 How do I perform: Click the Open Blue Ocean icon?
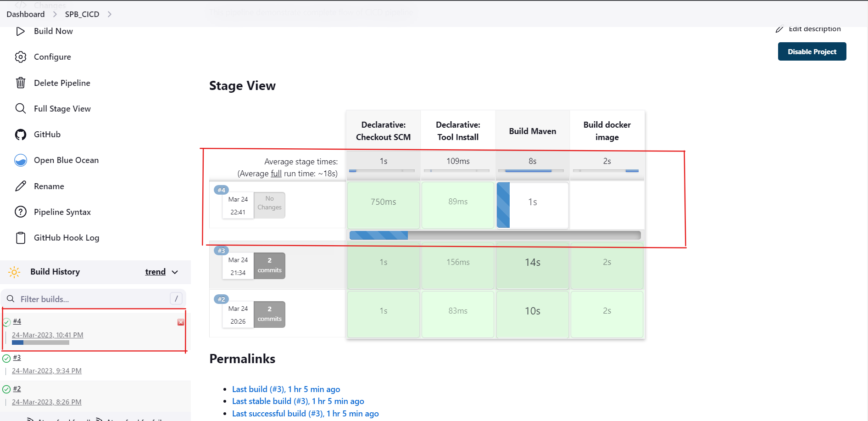pyautogui.click(x=21, y=160)
